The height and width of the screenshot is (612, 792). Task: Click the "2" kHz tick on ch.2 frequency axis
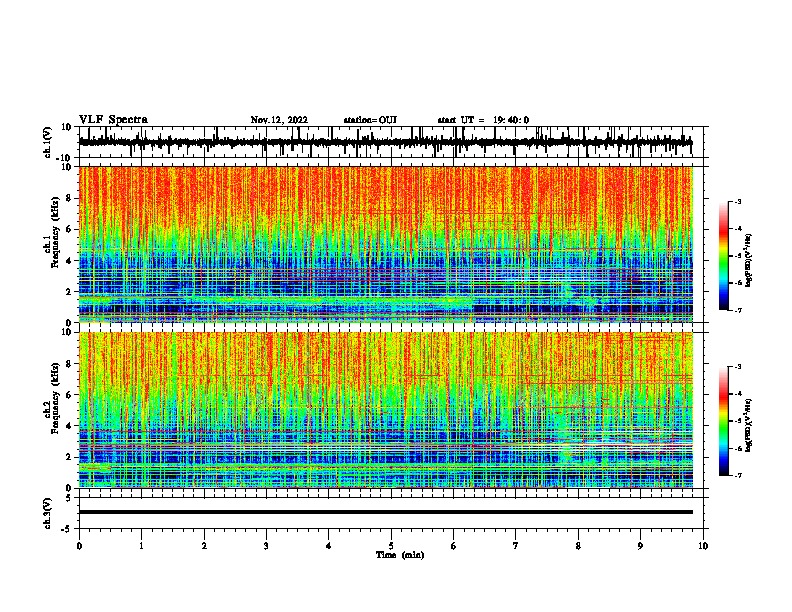pos(69,457)
